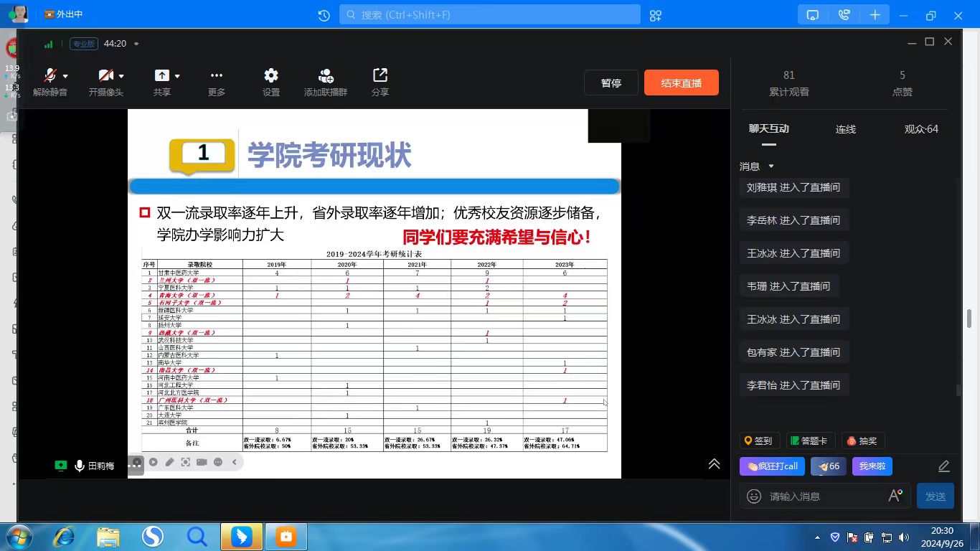The height and width of the screenshot is (551, 980).
Task: Click the emoji smiley in message box
Action: point(754,496)
